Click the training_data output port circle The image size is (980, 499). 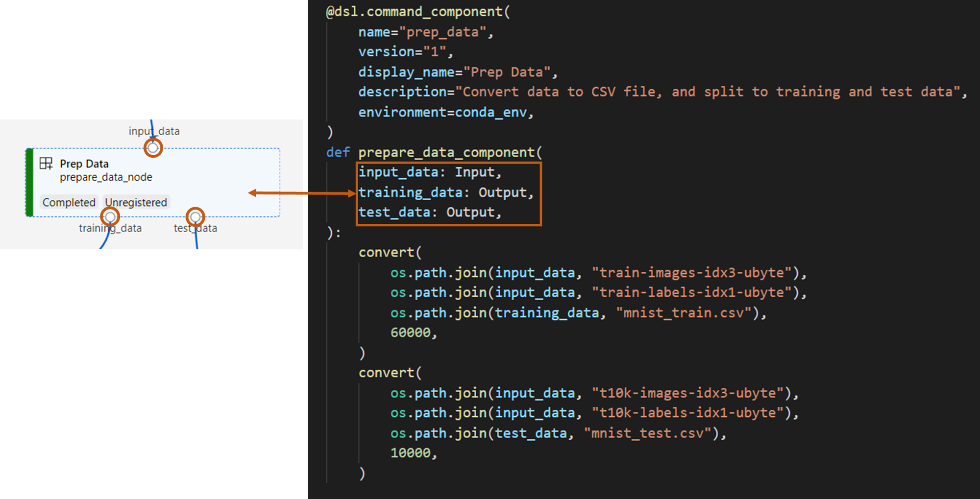point(110,216)
